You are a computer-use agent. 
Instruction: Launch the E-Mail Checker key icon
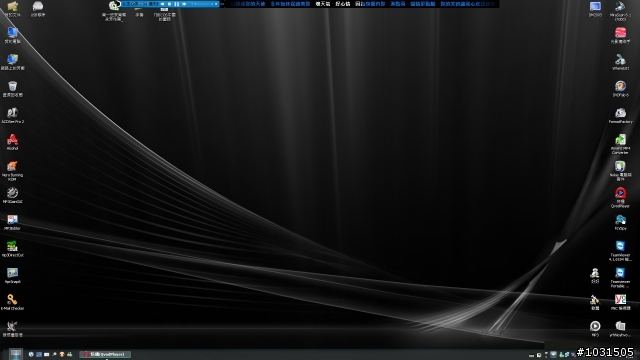(x=12, y=300)
